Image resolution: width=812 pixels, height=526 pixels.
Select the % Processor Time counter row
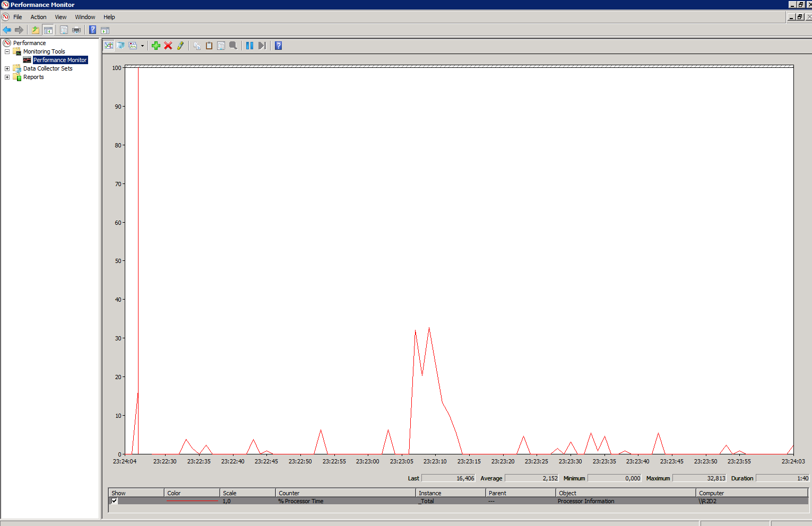click(459, 501)
